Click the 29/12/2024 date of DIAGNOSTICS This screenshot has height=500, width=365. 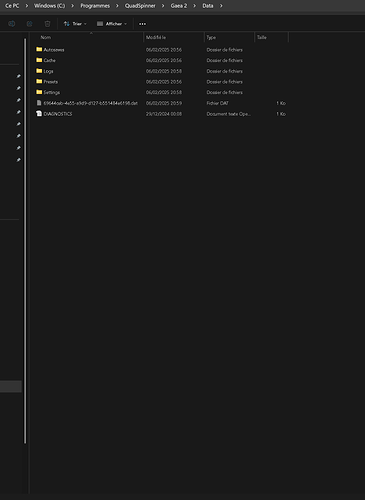click(x=164, y=114)
